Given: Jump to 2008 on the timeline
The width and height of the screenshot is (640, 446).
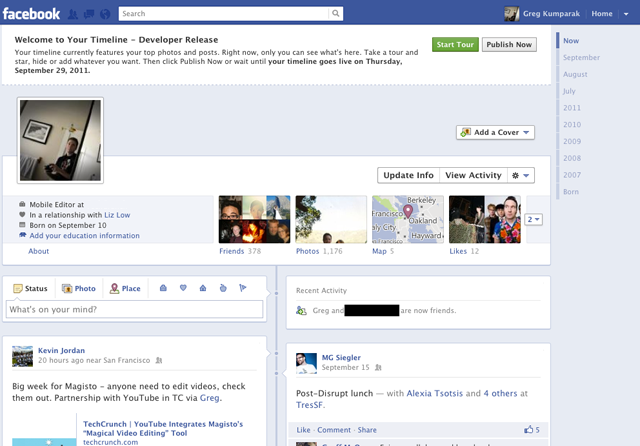Looking at the screenshot, I should (572, 158).
